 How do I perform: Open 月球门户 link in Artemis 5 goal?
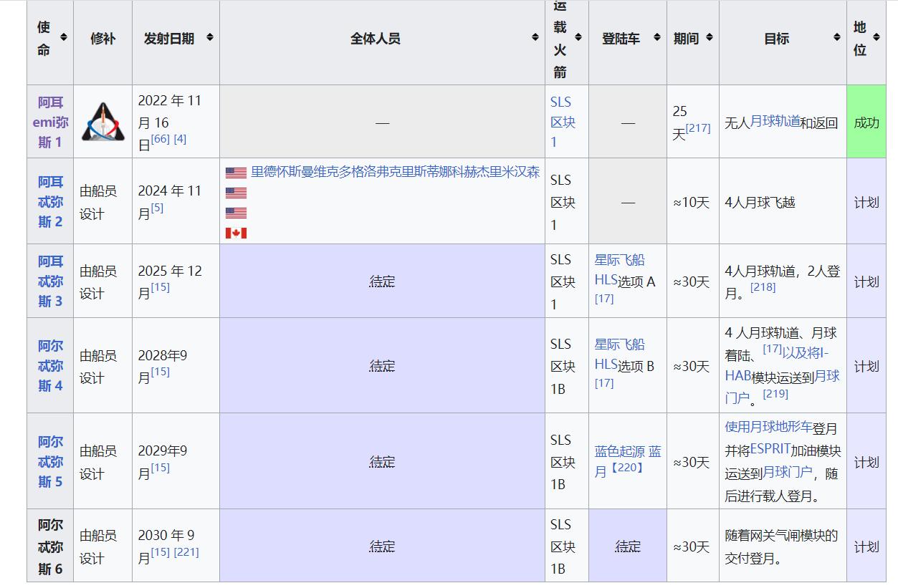(787, 472)
